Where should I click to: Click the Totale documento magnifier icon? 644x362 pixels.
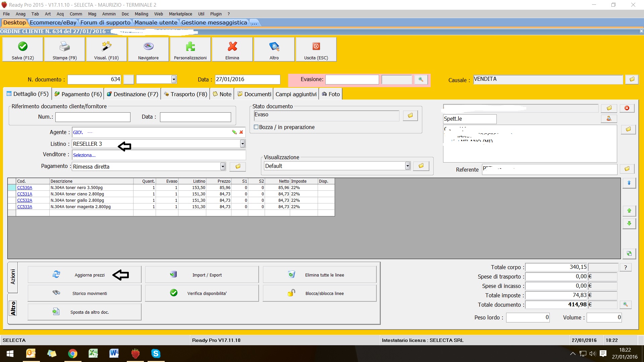coord(626,304)
